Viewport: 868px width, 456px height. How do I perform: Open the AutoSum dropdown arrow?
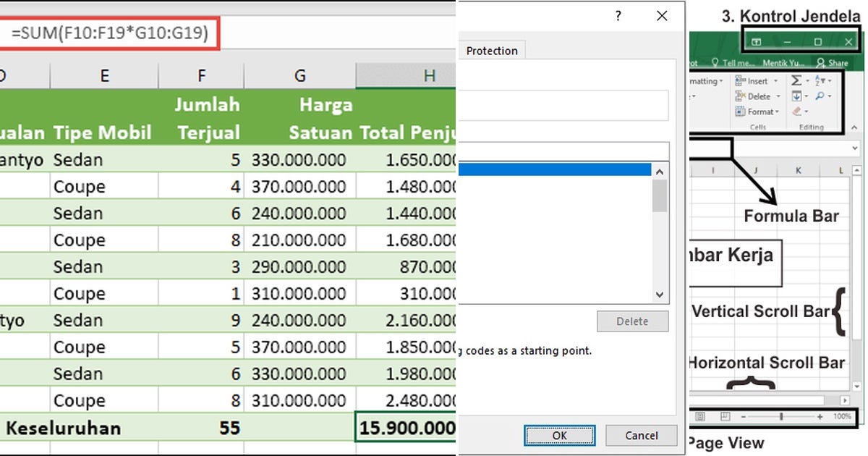(x=807, y=80)
